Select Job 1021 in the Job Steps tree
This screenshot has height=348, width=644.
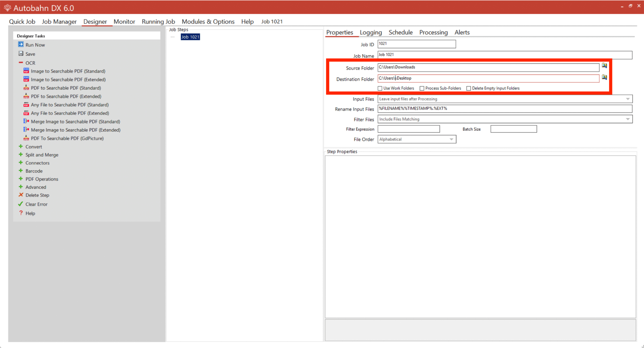pyautogui.click(x=190, y=37)
